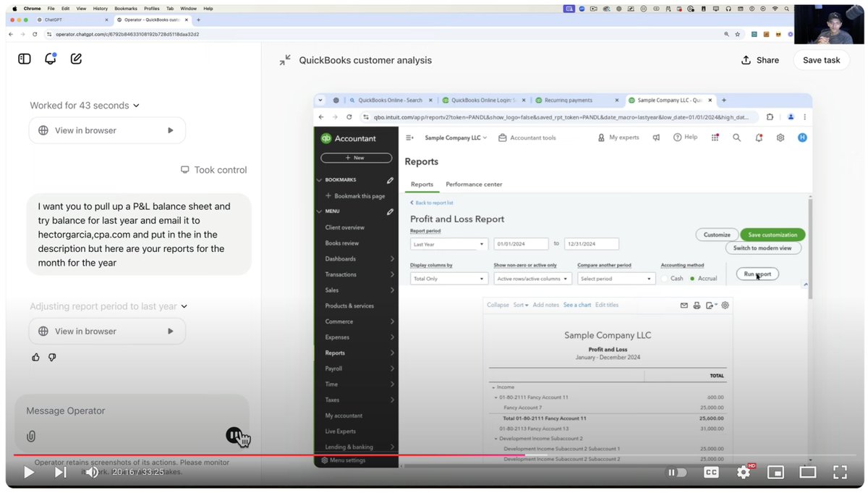Open QuickBooks Help
This screenshot has width=868, height=493.
pyautogui.click(x=685, y=138)
